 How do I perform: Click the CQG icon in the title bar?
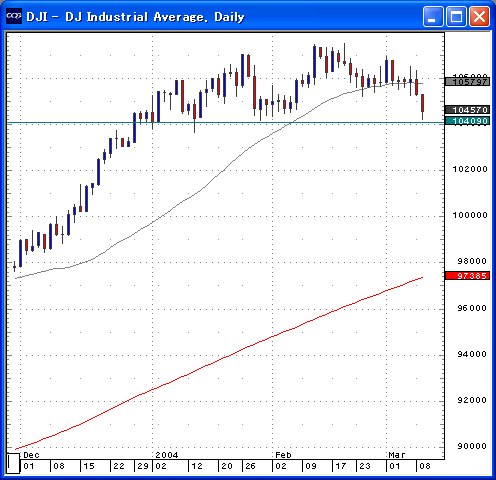(x=14, y=16)
